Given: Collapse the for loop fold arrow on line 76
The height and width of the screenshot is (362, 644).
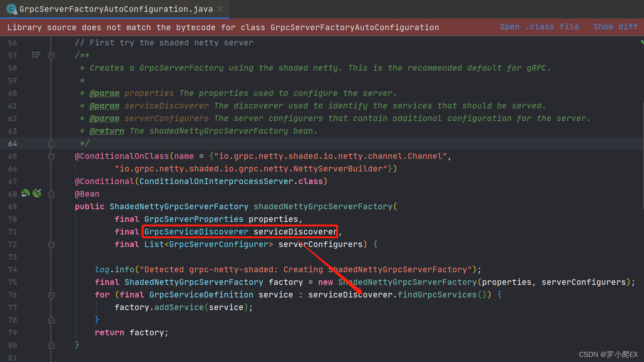Looking at the screenshot, I should (52, 294).
